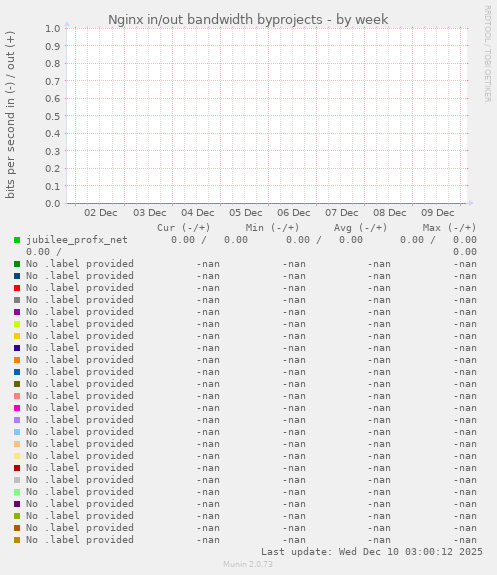The image size is (497, 575).
Task: Click the dark red legend swatch
Action: point(17,468)
